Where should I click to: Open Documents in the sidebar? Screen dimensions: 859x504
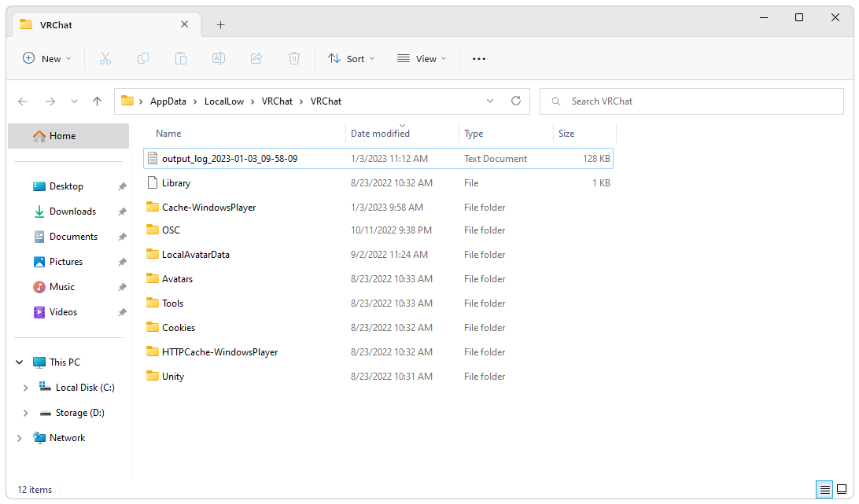click(73, 237)
